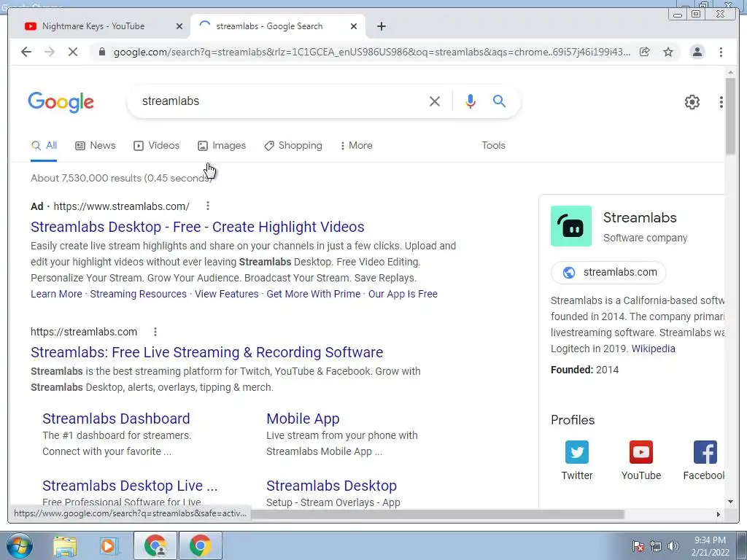747x560 pixels.
Task: Open Streamlabs YouTube profile
Action: click(640, 461)
